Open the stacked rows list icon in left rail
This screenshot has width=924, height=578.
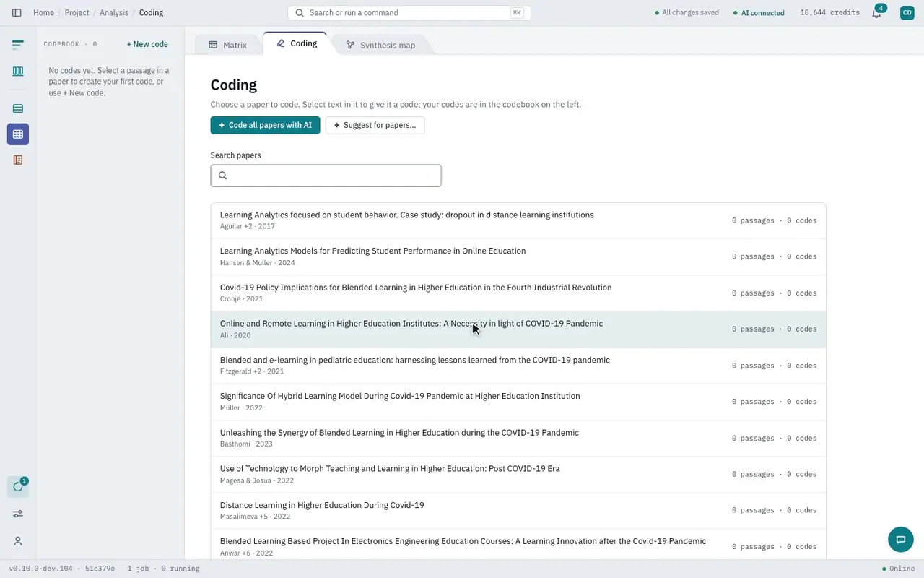18,108
